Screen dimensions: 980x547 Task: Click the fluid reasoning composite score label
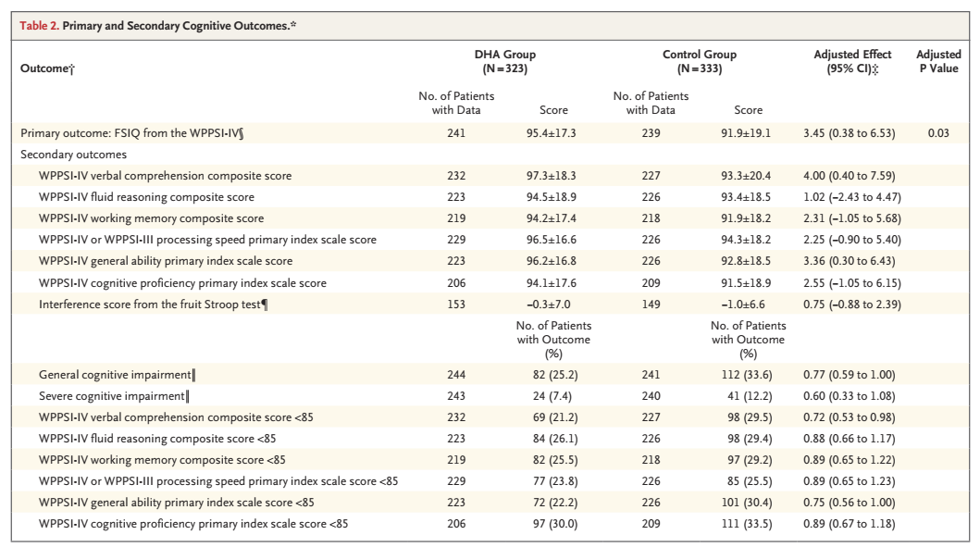pos(146,197)
